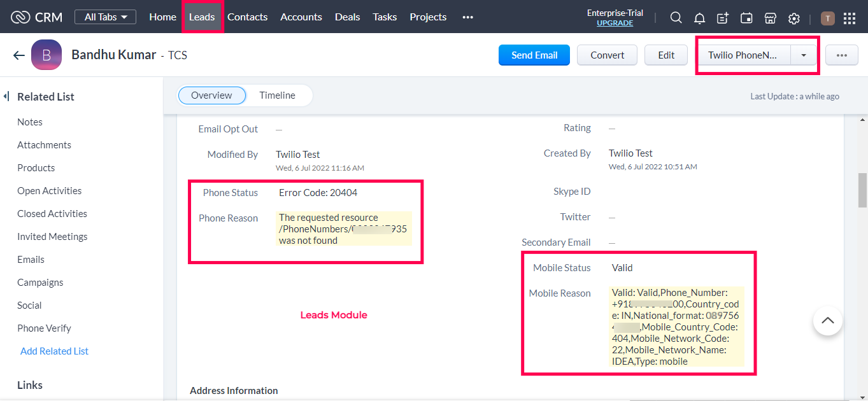
Task: Open Campaigns in the related list
Action: pos(40,283)
